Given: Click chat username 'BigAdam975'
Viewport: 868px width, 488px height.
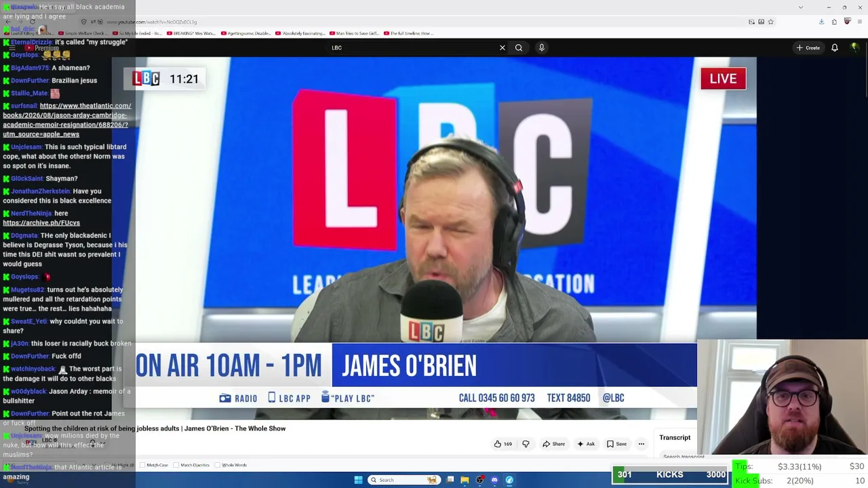Looking at the screenshot, I should click(x=30, y=68).
